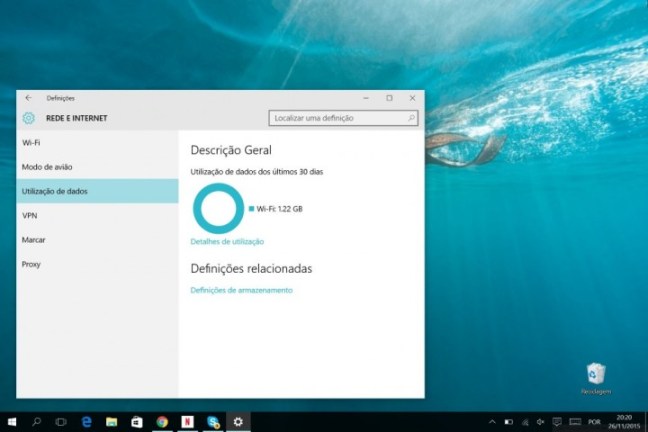648x432 pixels.
Task: Click the back arrow in Definições window
Action: 28,98
